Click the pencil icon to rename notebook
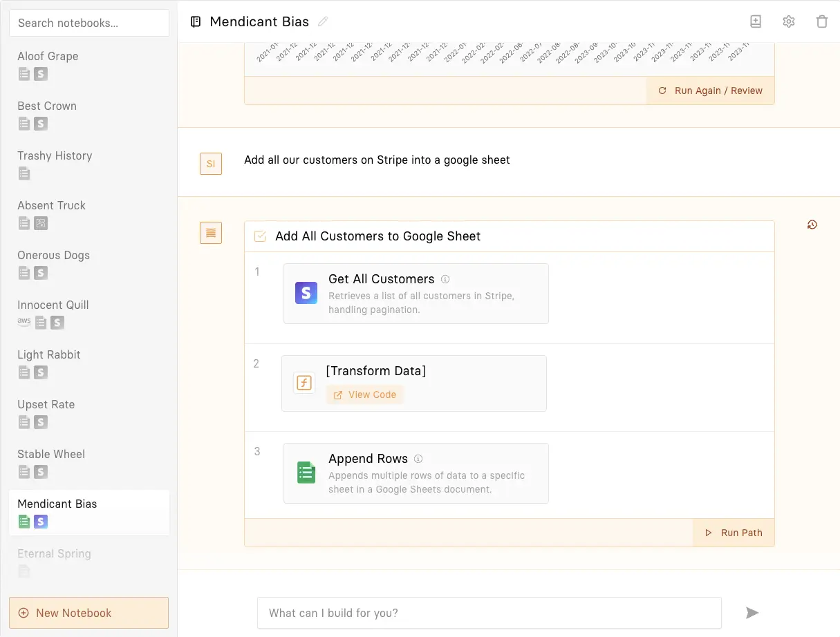The width and height of the screenshot is (840, 637). (323, 22)
